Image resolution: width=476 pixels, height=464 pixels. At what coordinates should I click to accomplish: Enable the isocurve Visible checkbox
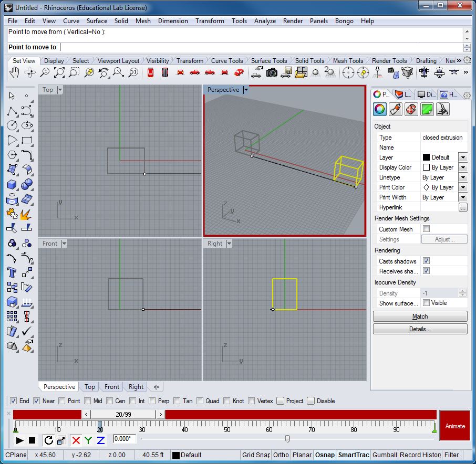pyautogui.click(x=426, y=303)
